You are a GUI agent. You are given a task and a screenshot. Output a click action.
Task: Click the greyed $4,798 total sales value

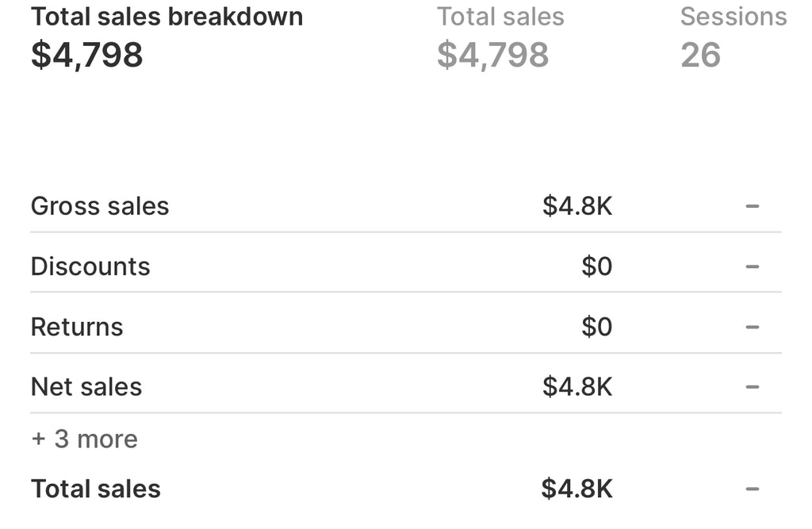click(x=492, y=56)
